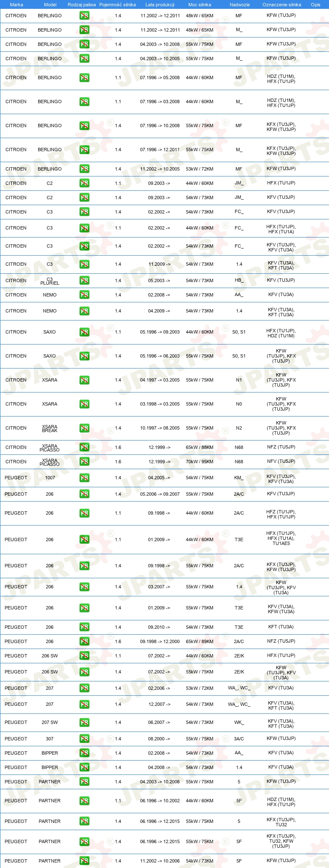Click the Oznaczenie silnika column header
Screen dimensions: 329x868
[x=282, y=5]
